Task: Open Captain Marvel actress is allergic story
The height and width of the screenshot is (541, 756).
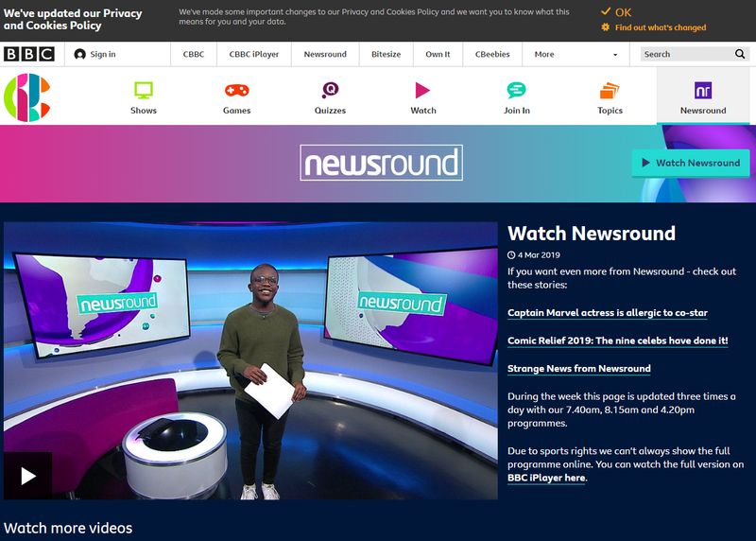Action: tap(607, 313)
